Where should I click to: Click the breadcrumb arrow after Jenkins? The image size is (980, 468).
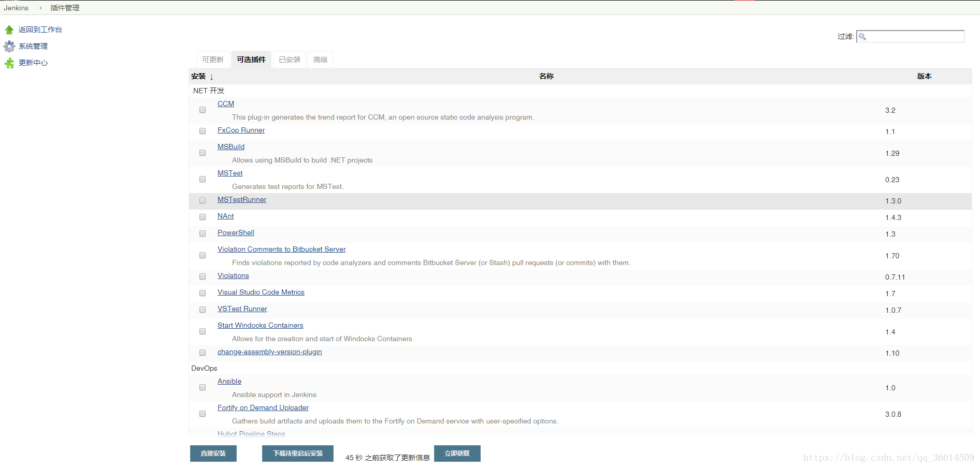click(40, 8)
